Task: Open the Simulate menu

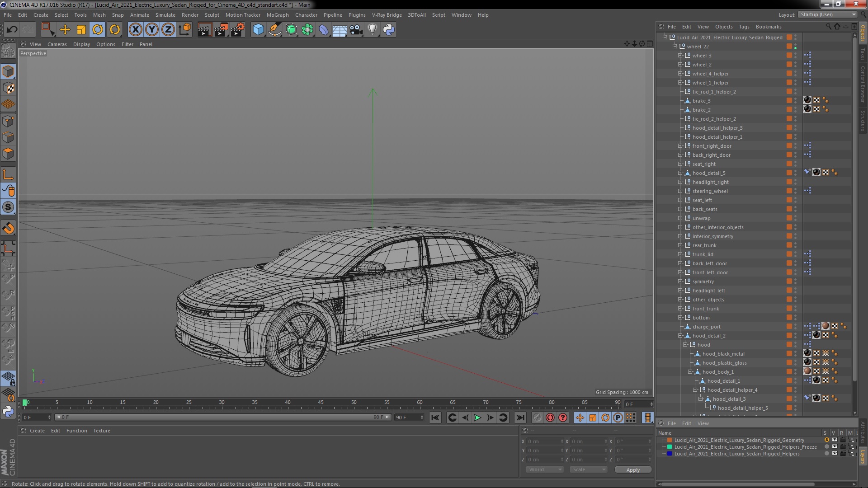Action: 165,15
